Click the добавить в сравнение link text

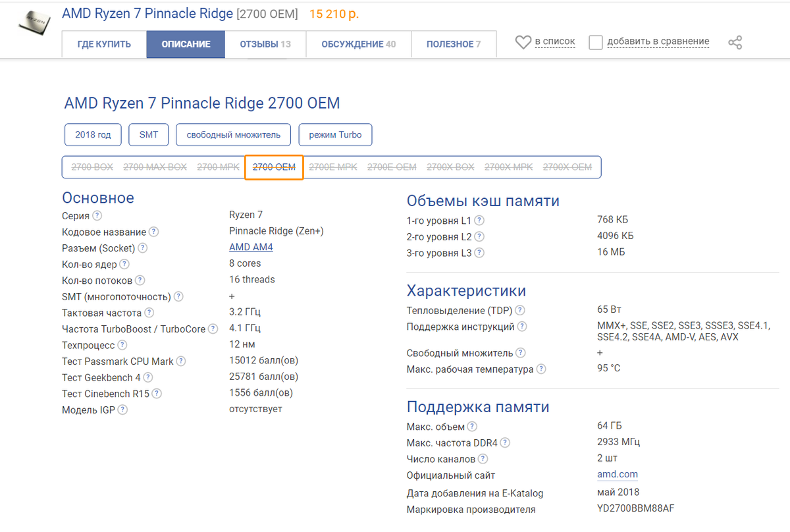[x=658, y=41]
